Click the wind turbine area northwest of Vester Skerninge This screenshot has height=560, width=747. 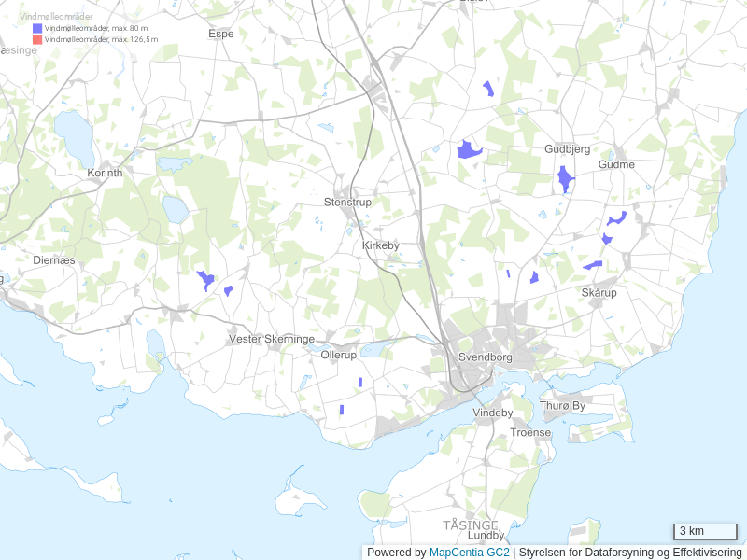(206, 279)
